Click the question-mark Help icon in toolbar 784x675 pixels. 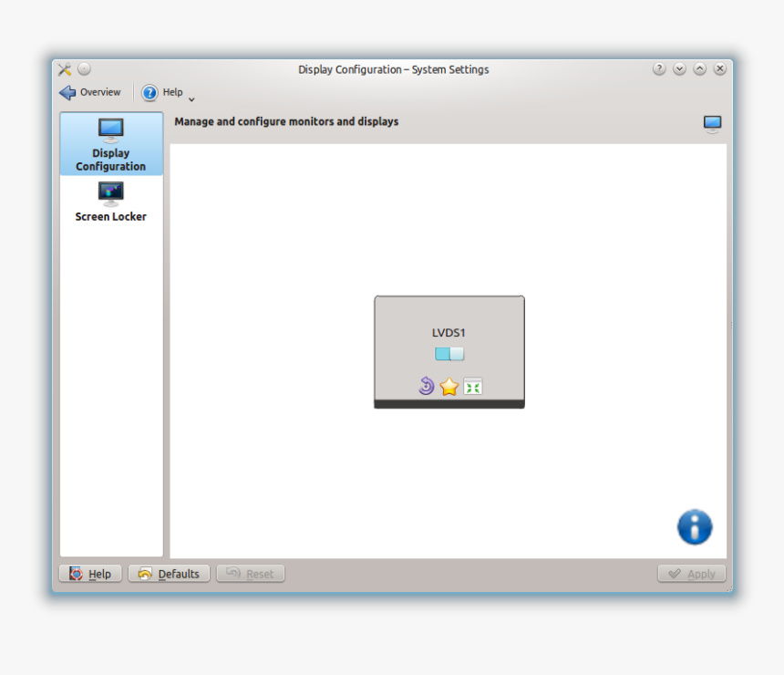[150, 92]
